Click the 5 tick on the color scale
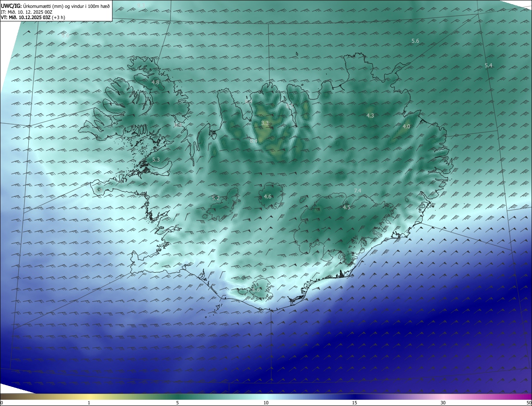The width and height of the screenshot is (532, 406). pyautogui.click(x=177, y=403)
